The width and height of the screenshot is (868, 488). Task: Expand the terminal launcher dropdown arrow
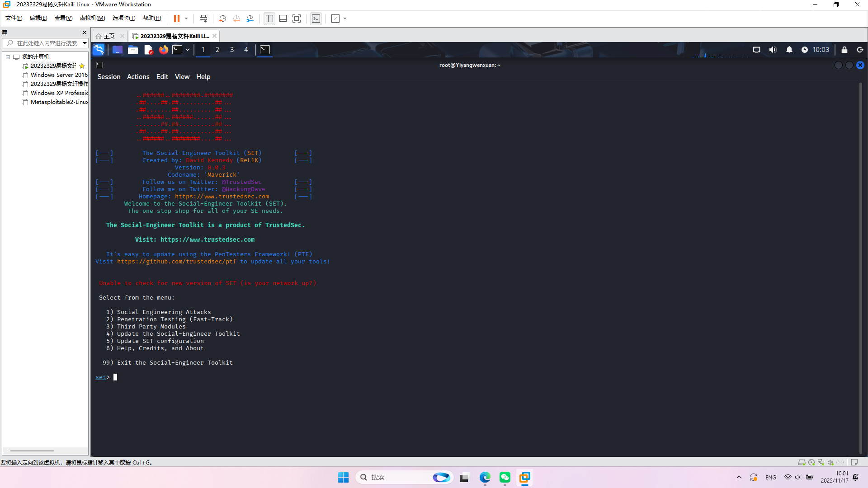[x=187, y=50]
